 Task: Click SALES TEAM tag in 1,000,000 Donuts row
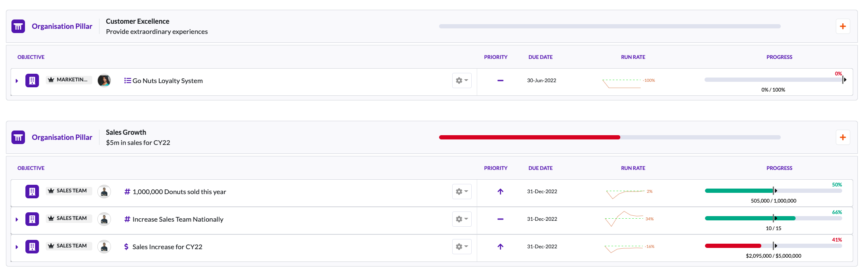(x=69, y=191)
